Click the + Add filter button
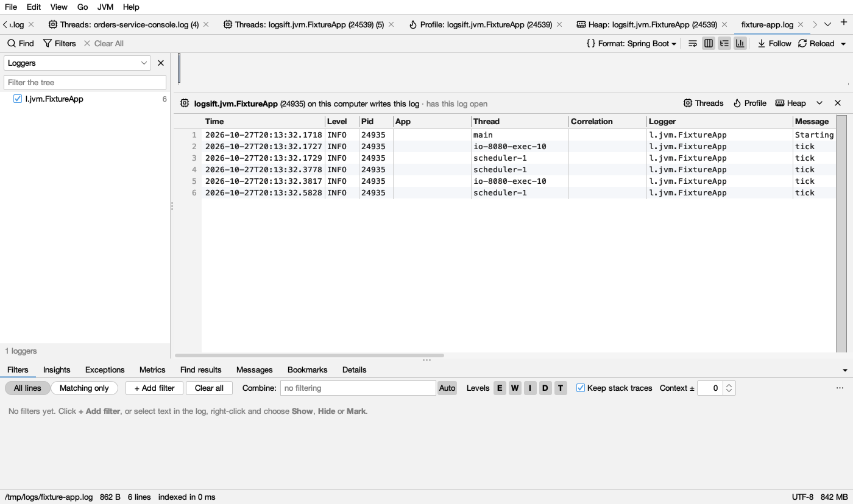 pyautogui.click(x=155, y=388)
